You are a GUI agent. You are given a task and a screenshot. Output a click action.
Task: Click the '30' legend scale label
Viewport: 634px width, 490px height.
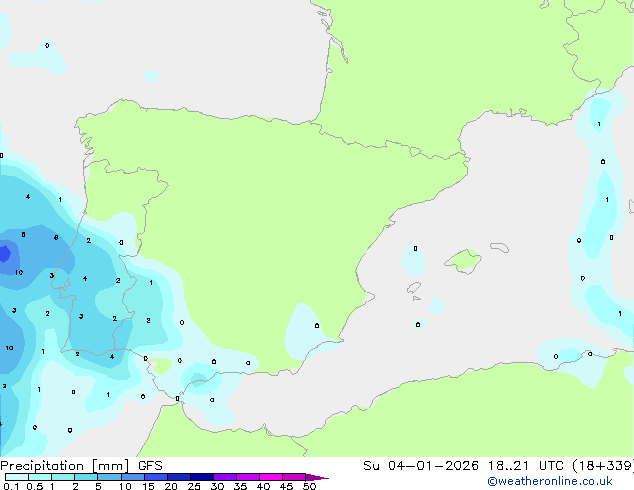(x=217, y=486)
